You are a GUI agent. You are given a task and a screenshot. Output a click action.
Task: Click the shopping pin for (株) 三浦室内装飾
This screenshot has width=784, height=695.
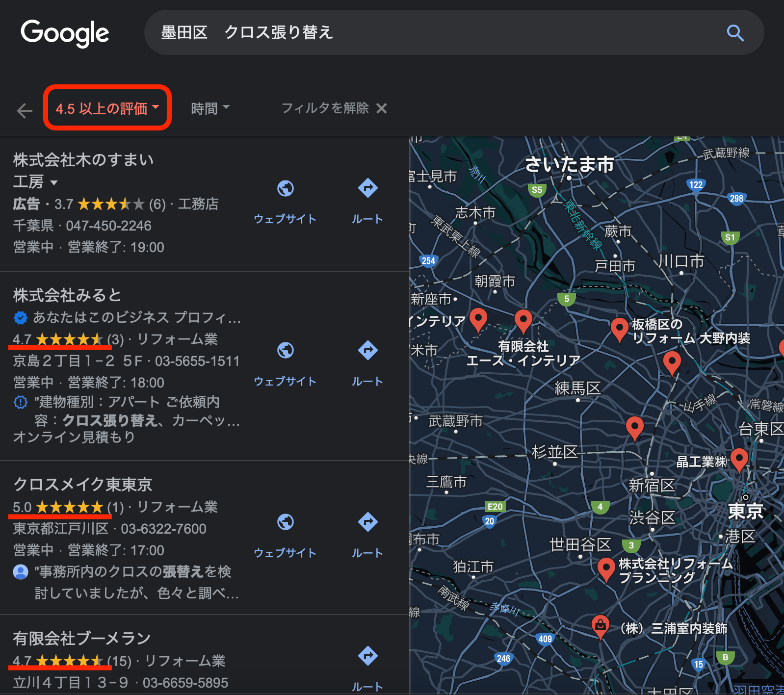pos(600,627)
